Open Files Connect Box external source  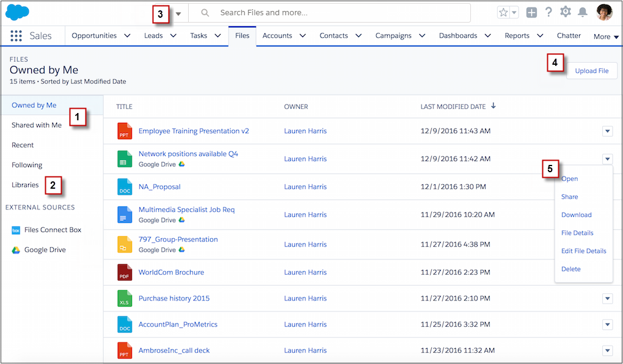53,230
